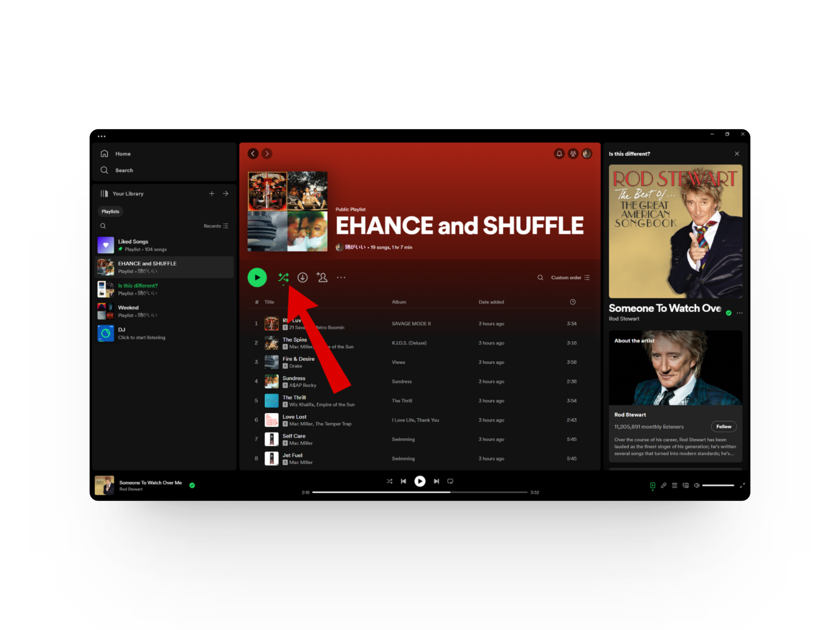Viewport: 840px width, 630px height.
Task: Click invite collaborators icon
Action: click(x=322, y=277)
